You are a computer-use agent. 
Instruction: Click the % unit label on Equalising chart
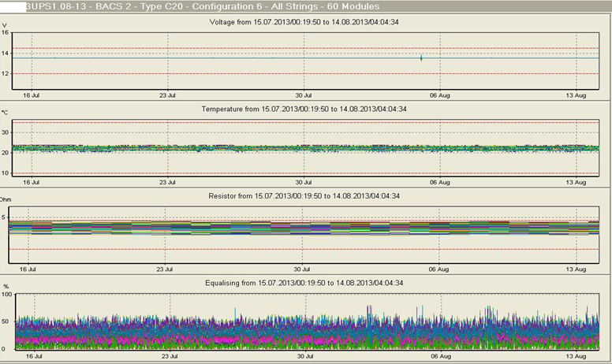click(5, 286)
